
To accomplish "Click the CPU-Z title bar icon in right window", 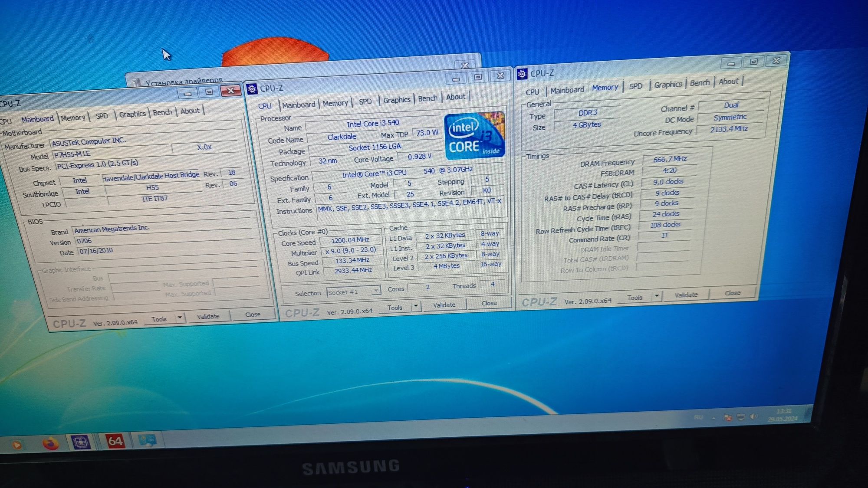I will 522,74.
